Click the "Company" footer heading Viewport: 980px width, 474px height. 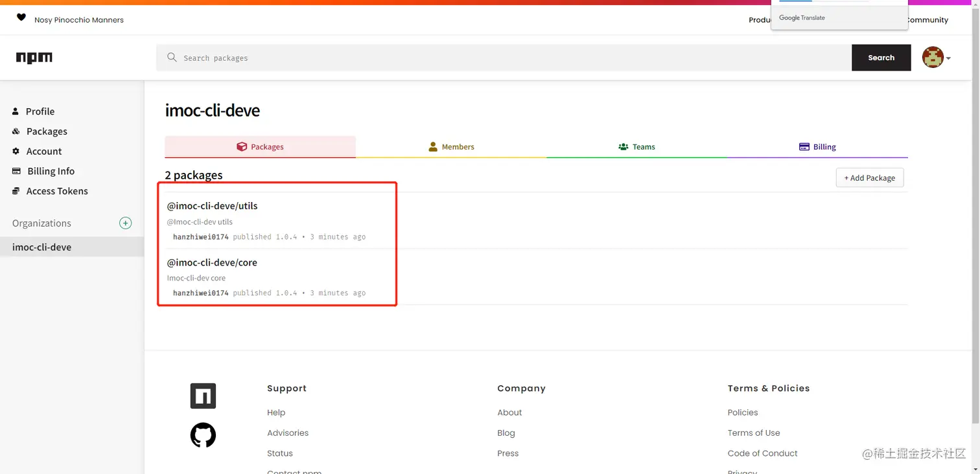(522, 389)
